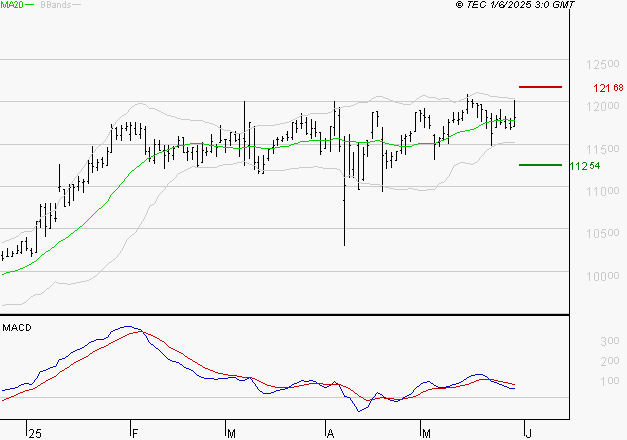Click the MA20 legend label
Screen dimensions: 627x440
pos(11,5)
